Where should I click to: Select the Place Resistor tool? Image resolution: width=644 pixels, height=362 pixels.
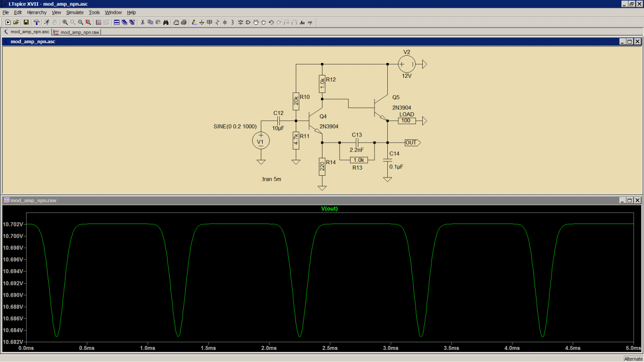click(x=217, y=22)
